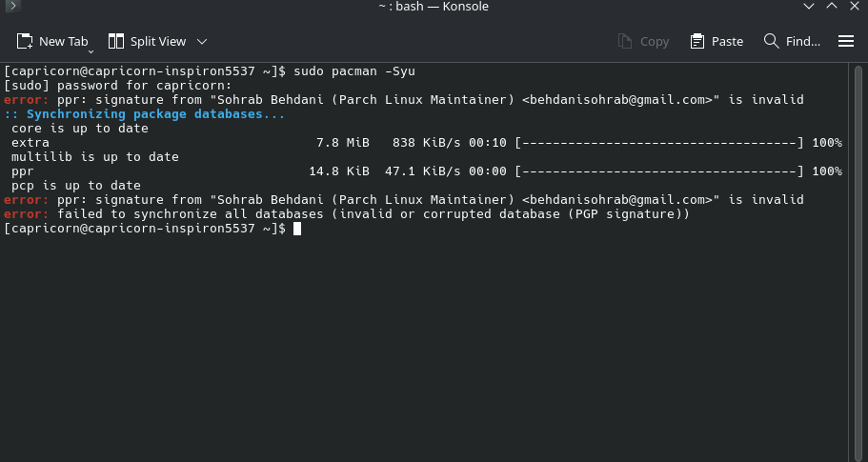The height and width of the screenshot is (462, 868).
Task: Expand the New Tab profile dropdown arrow
Action: [91, 51]
